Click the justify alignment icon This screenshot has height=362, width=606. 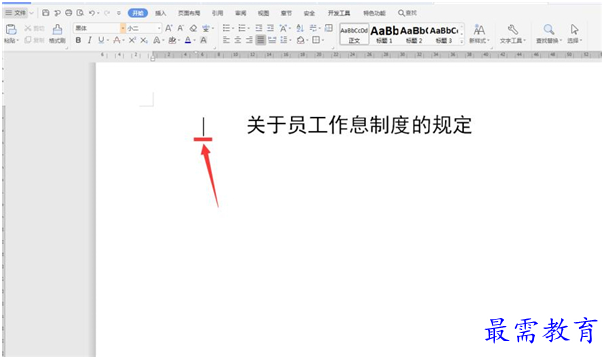click(261, 40)
